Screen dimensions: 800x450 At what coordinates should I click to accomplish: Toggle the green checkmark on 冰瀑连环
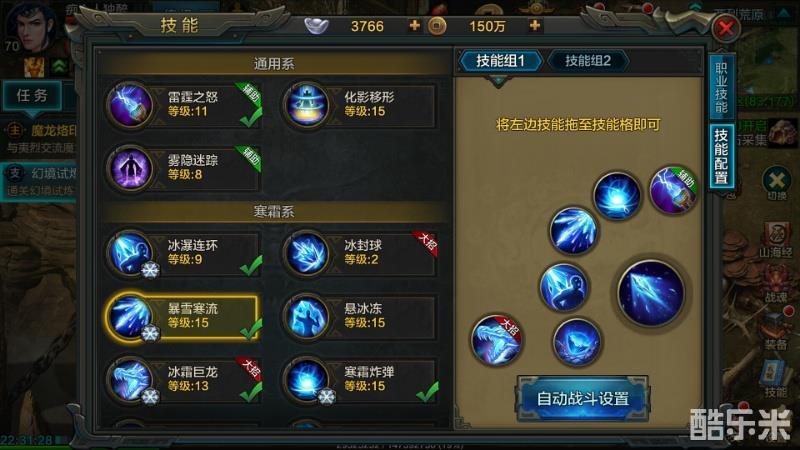click(251, 265)
